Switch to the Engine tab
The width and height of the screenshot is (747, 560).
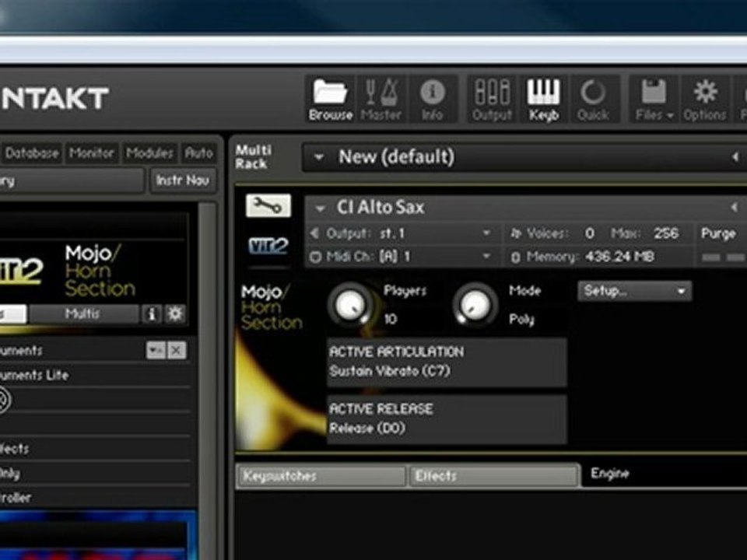coord(610,473)
